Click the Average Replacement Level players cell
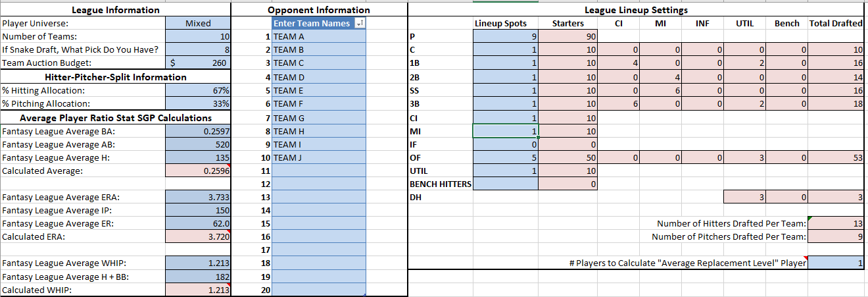Image resolution: width=868 pixels, height=297 pixels. [x=836, y=263]
